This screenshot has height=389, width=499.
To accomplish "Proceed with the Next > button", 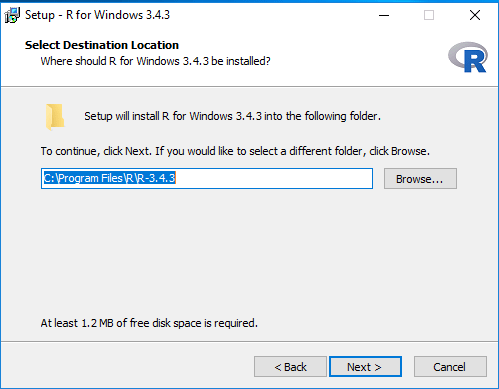I will point(365,367).
